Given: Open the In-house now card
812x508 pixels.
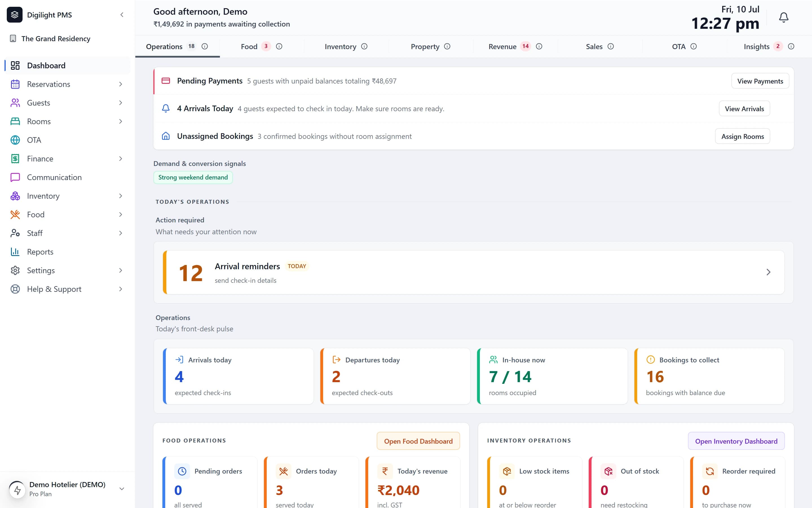Looking at the screenshot, I should [552, 376].
